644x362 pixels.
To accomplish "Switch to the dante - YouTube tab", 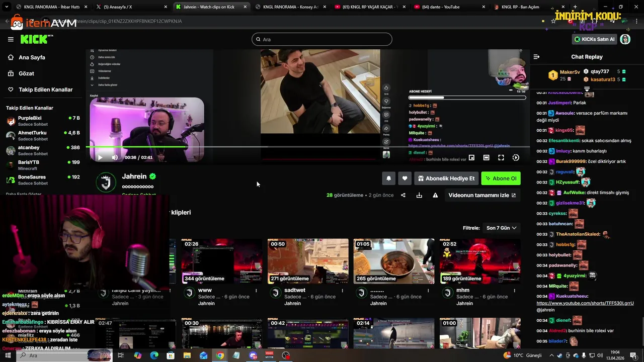I will (x=449, y=7).
